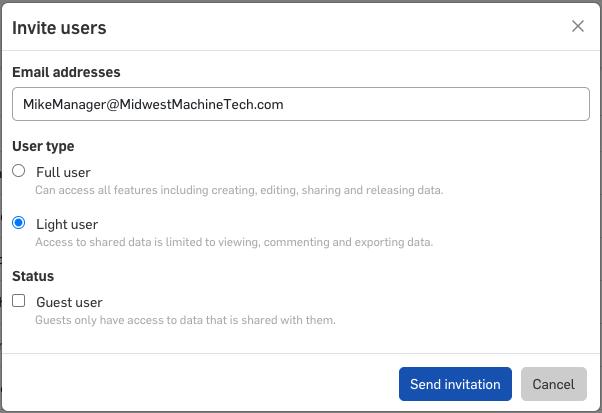The height and width of the screenshot is (413, 602).
Task: Click the Light user description text
Action: pyautogui.click(x=234, y=242)
